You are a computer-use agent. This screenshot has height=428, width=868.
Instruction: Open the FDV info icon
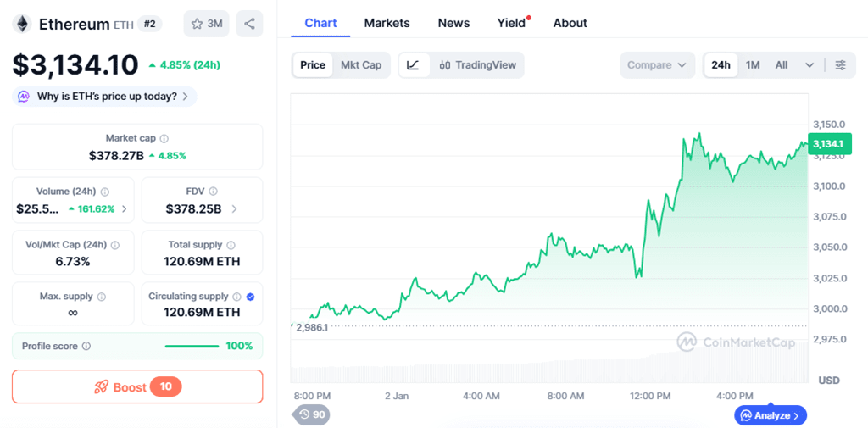coord(213,192)
